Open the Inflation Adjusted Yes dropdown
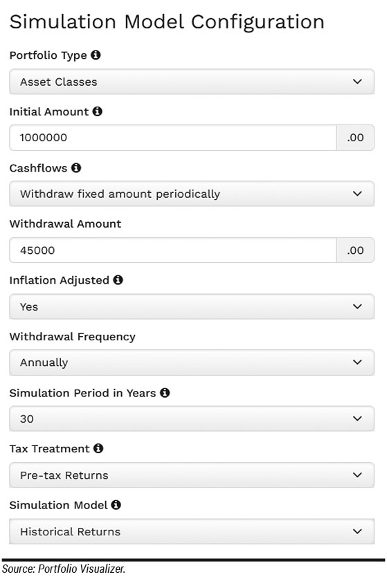Viewport: 387px width, 588px height. tap(192, 306)
